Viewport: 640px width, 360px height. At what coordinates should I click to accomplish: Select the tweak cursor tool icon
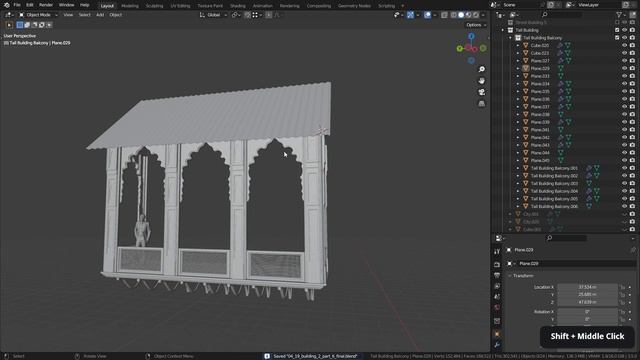coord(9,25)
